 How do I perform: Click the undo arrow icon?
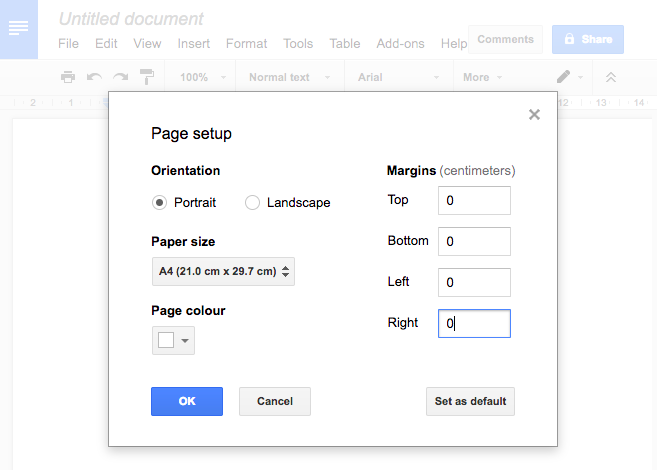94,77
